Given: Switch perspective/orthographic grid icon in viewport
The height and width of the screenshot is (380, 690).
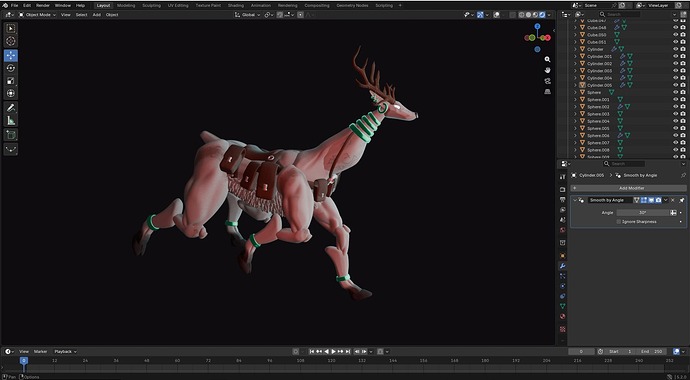Looking at the screenshot, I should (x=547, y=91).
